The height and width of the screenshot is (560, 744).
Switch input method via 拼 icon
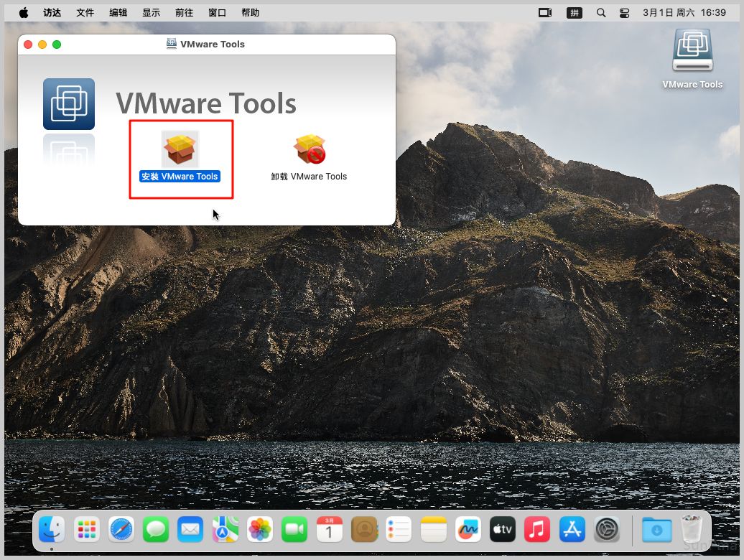pos(574,13)
